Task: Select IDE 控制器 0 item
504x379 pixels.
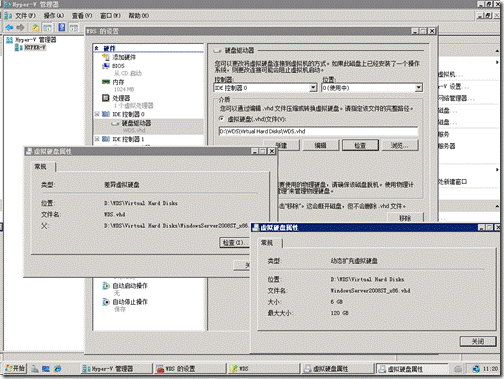Action: click(128, 114)
